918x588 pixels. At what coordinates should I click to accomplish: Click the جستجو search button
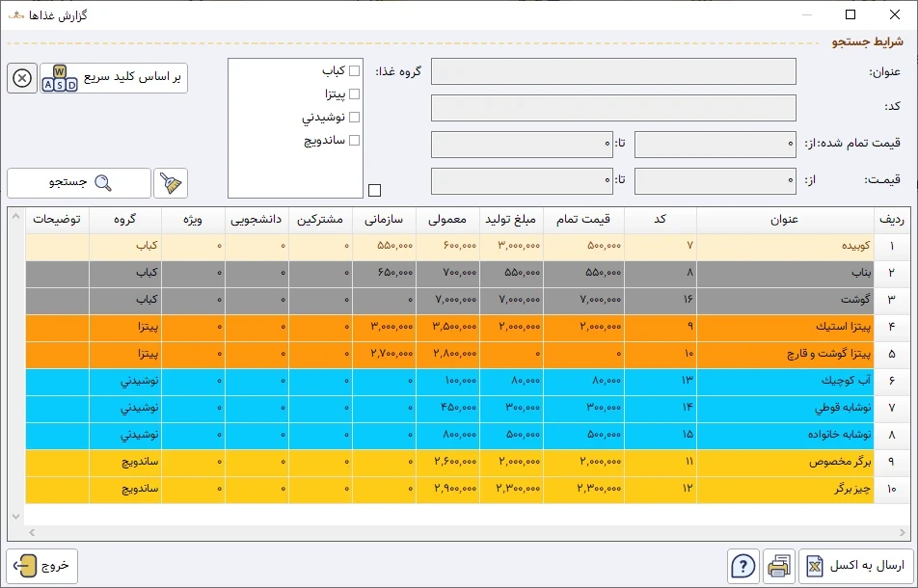click(79, 183)
